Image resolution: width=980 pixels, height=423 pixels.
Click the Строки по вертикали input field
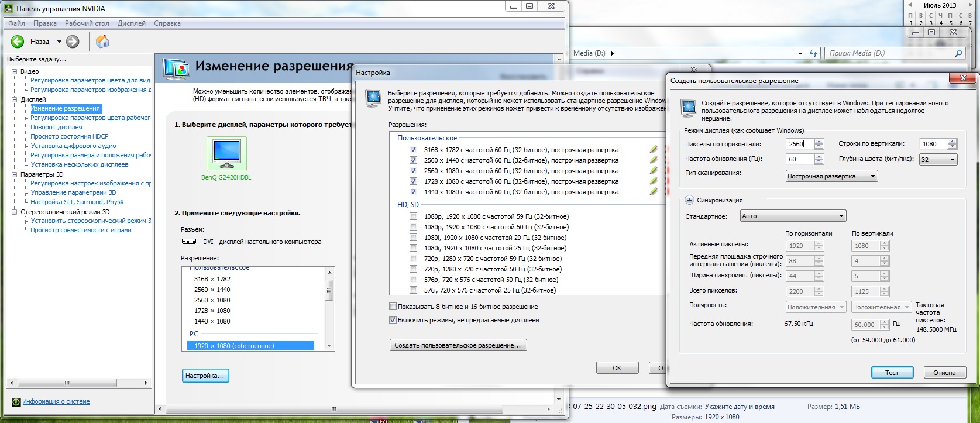934,144
